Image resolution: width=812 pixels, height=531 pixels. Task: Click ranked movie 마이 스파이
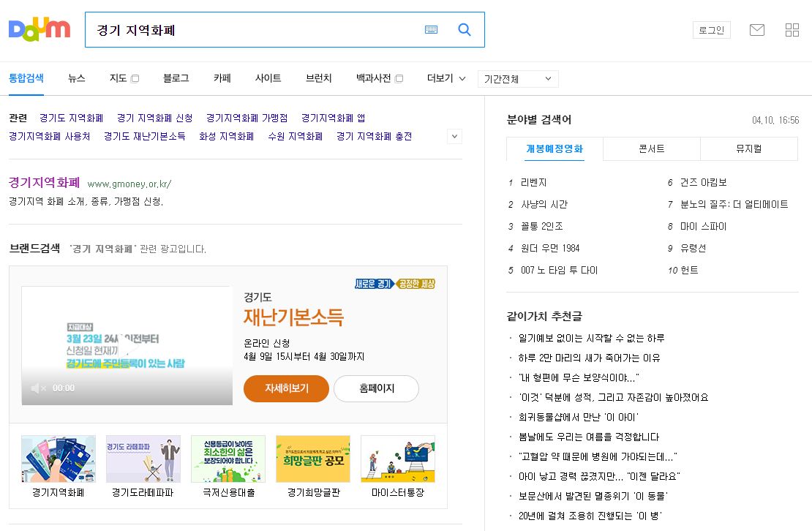pos(703,226)
